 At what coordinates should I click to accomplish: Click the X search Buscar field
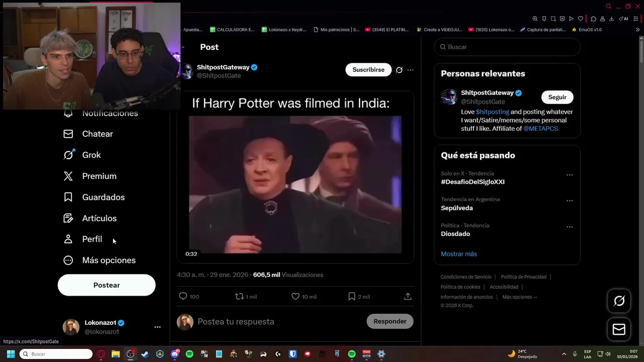507,47
